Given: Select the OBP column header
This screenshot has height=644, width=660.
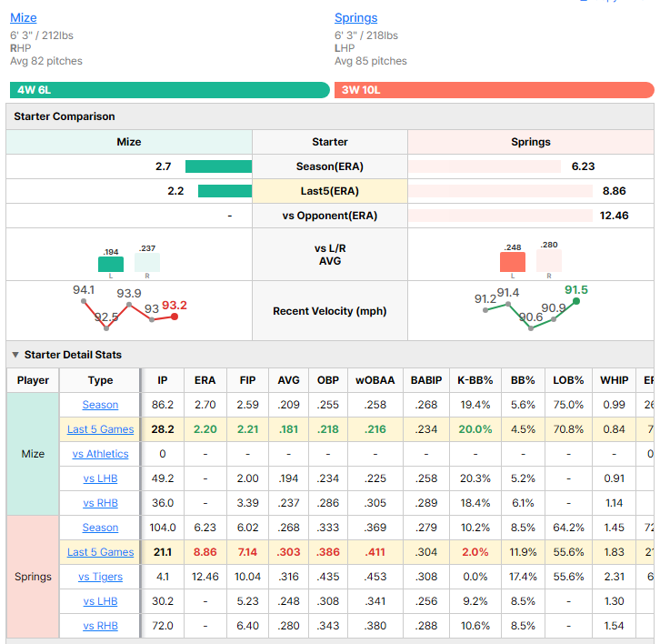Looking at the screenshot, I should pyautogui.click(x=328, y=380).
